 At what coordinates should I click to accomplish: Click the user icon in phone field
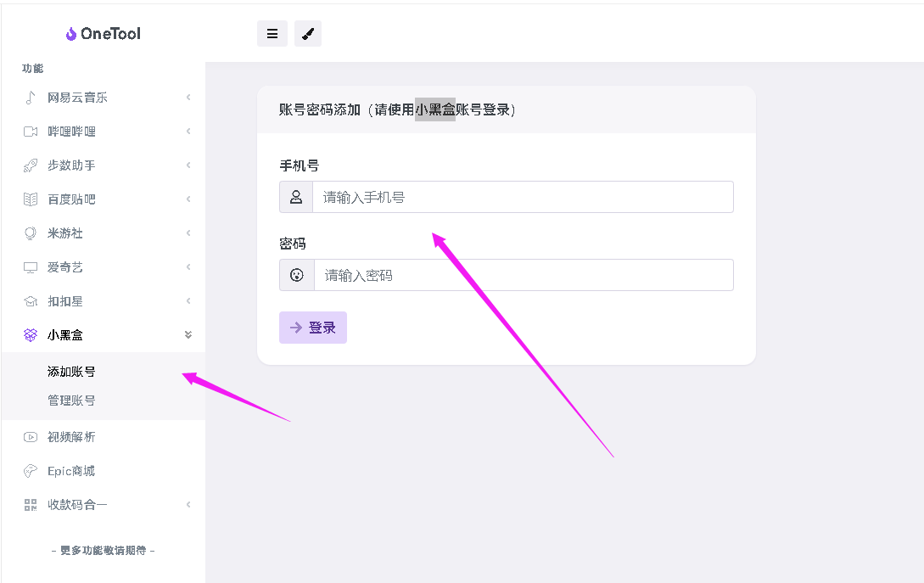pyautogui.click(x=296, y=197)
